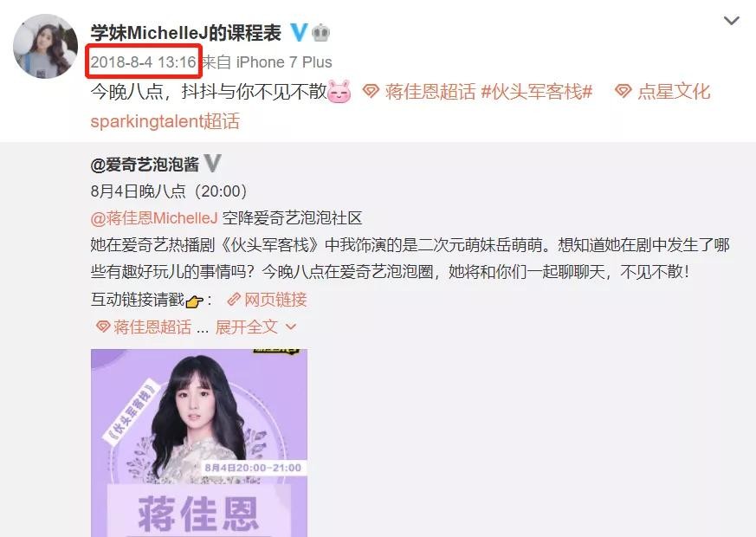Click the gray verified V of 爱奇艺泡泡酱

click(x=212, y=164)
